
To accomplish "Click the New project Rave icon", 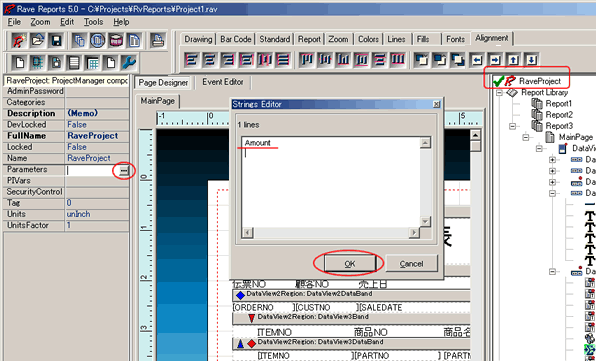I will tap(19, 40).
